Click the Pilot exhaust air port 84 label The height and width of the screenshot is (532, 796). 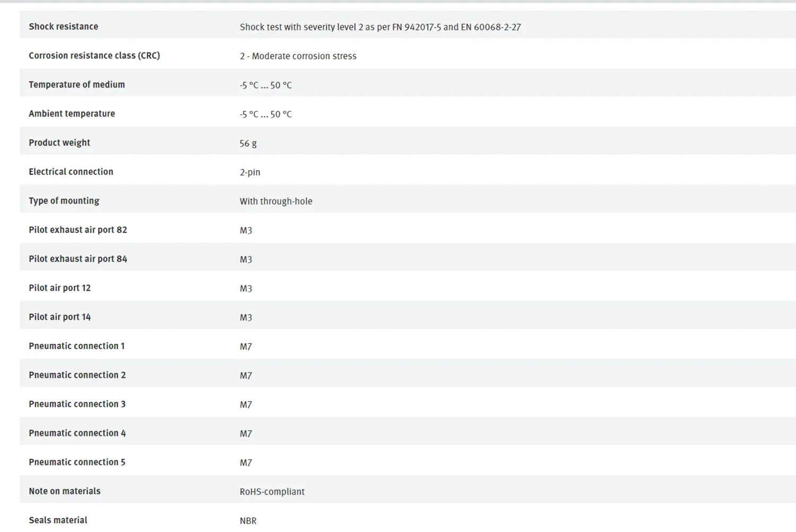[77, 259]
